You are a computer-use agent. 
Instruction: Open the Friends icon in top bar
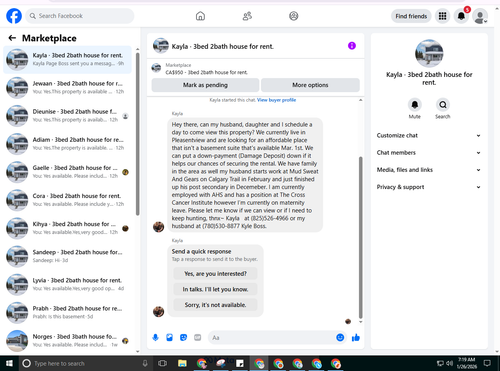247,16
